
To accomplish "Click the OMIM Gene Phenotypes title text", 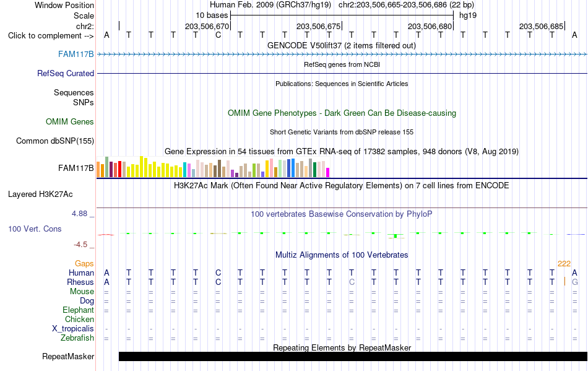I will tap(342, 113).
